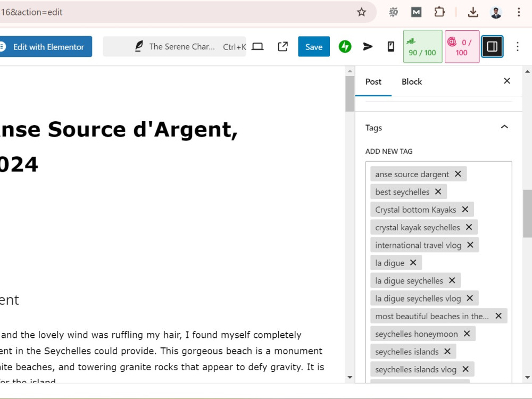
Task: Remove the seychelles islands tag
Action: (x=447, y=352)
